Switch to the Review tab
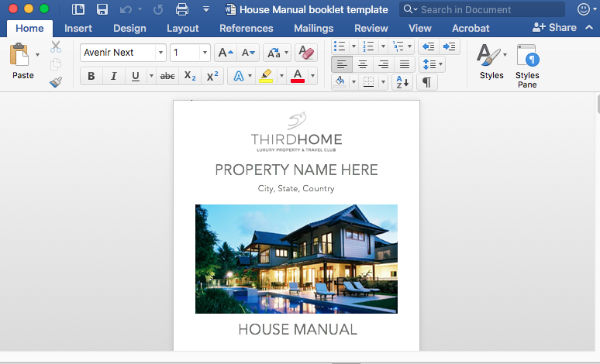The image size is (600, 364). point(371,29)
